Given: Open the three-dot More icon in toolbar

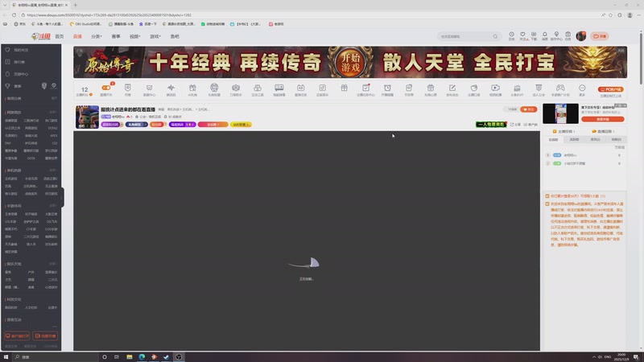Looking at the screenshot, I should (582, 88).
